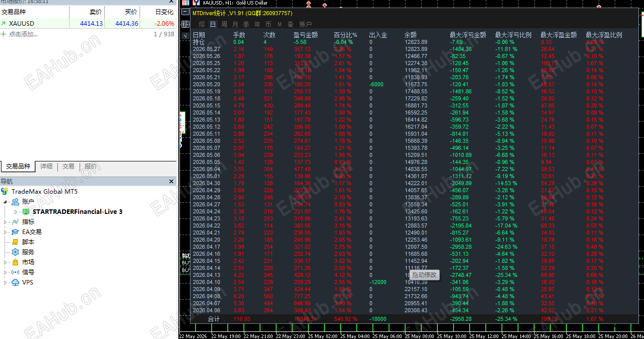Select the TradeMax Global MT5 root node
The width and height of the screenshot is (644, 339).
point(45,192)
